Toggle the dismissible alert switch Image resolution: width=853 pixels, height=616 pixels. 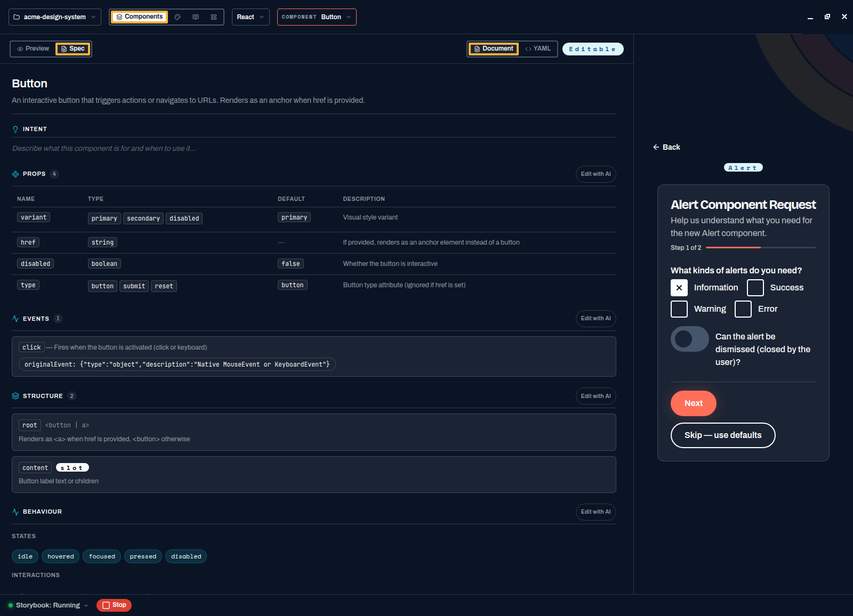(x=690, y=339)
